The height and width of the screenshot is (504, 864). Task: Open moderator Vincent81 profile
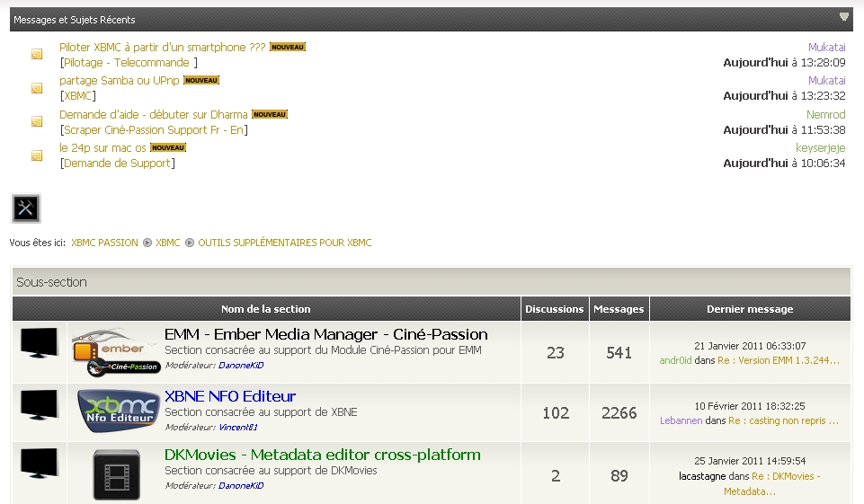pos(238,427)
